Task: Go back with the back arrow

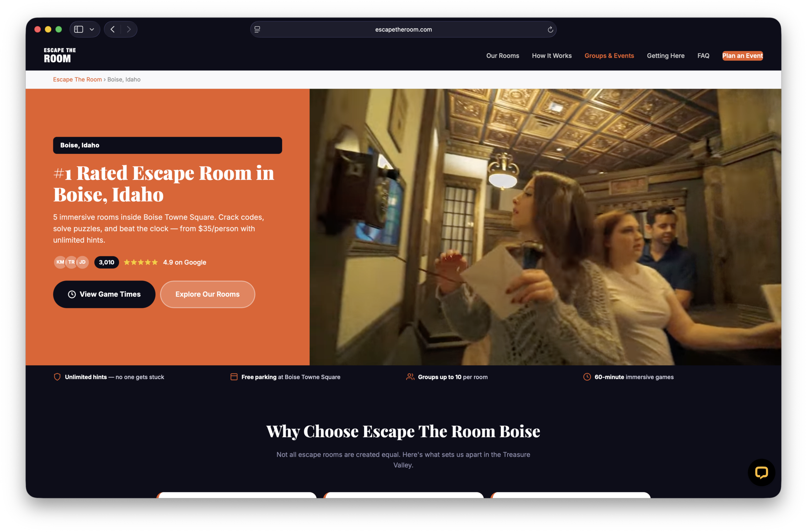Action: 113,30
